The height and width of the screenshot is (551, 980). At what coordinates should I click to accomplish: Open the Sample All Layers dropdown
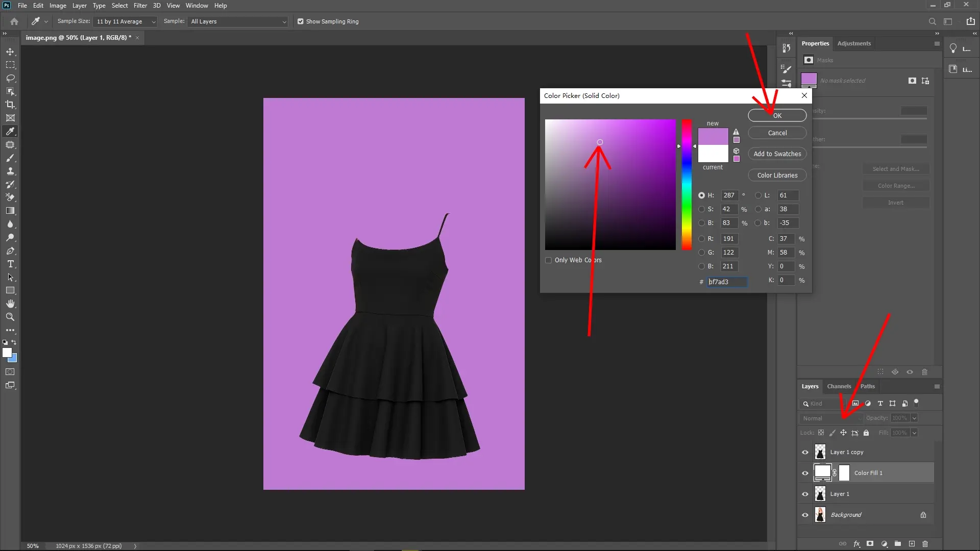(x=237, y=21)
